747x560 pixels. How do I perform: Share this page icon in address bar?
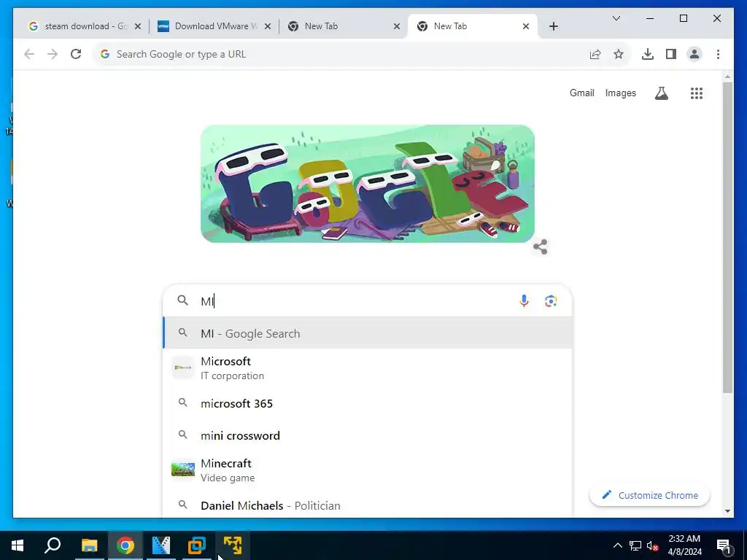595,54
